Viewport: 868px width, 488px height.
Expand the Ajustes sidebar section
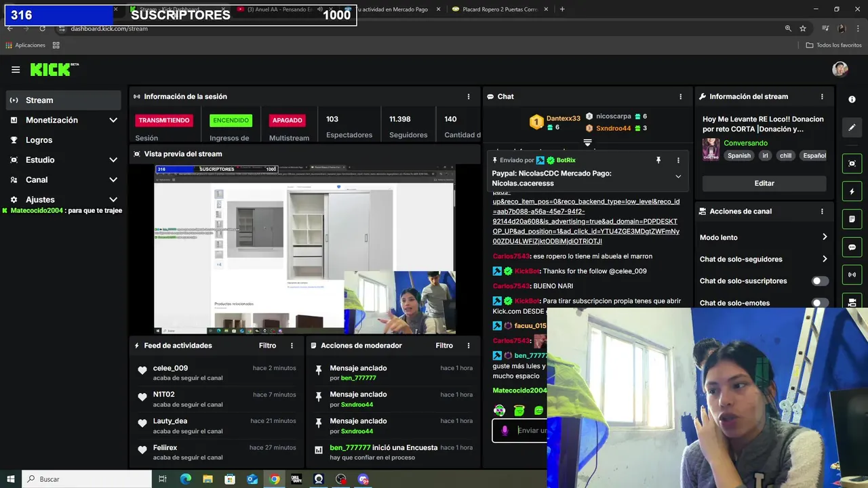113,200
